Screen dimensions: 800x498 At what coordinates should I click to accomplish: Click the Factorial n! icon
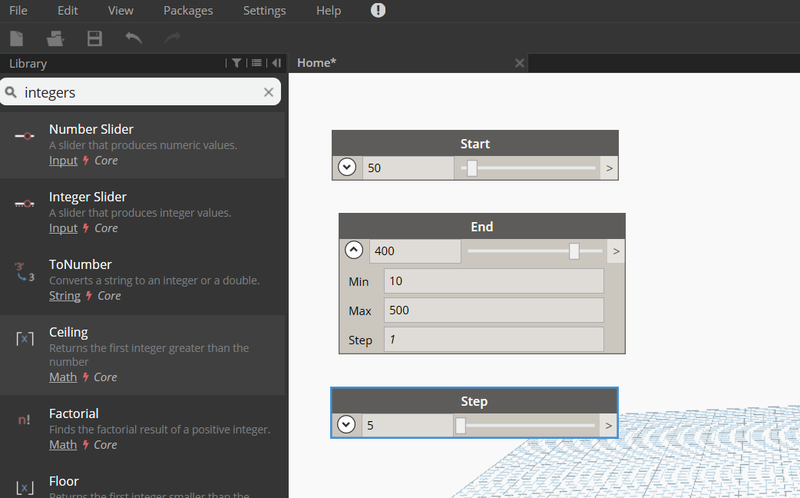point(24,419)
